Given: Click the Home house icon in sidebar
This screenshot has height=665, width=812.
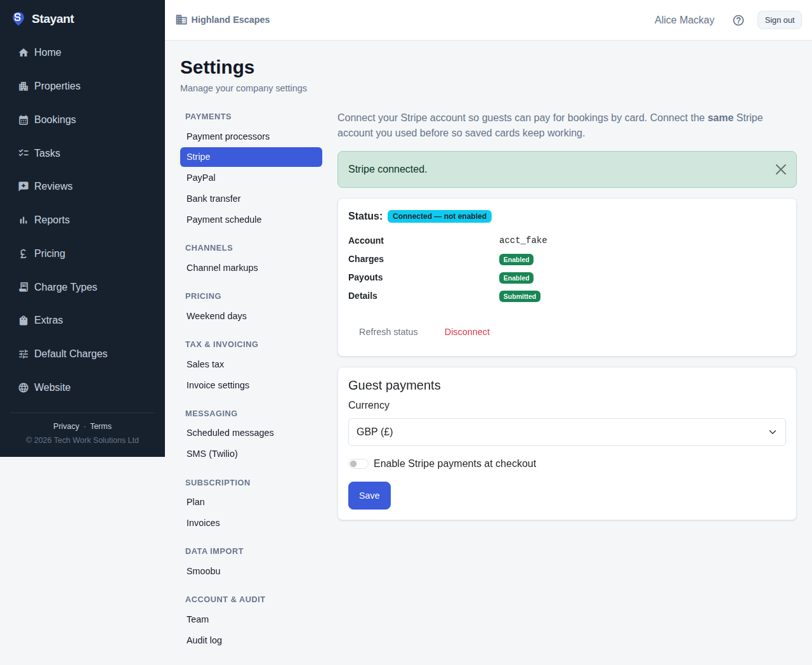Looking at the screenshot, I should pyautogui.click(x=23, y=53).
